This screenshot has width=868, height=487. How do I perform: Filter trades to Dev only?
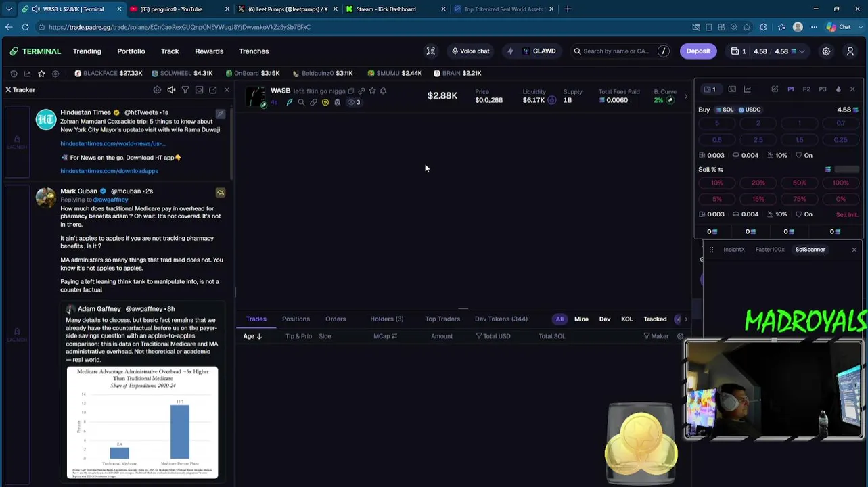tap(605, 319)
